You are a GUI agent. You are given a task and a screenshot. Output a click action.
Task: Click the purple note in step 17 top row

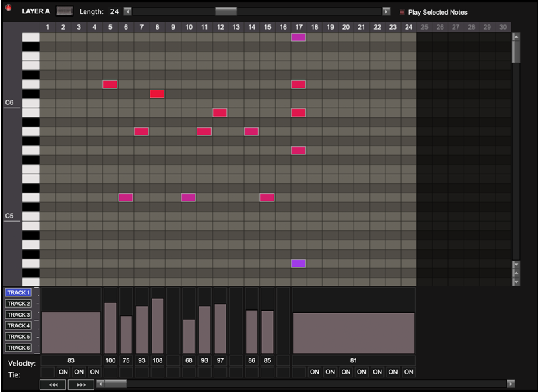[298, 37]
